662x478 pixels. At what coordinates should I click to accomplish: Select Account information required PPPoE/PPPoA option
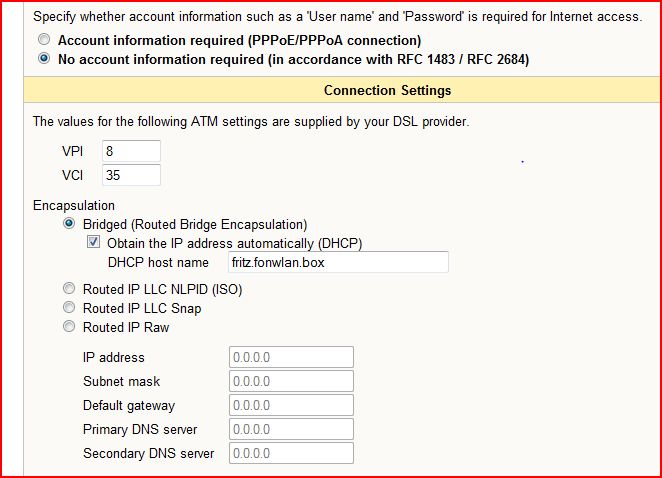pos(44,39)
